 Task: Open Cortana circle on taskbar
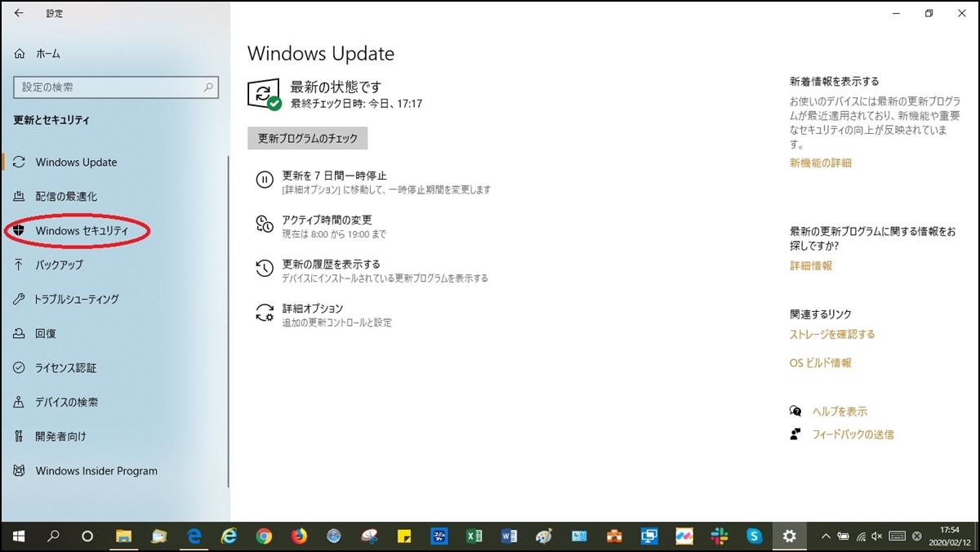[88, 536]
